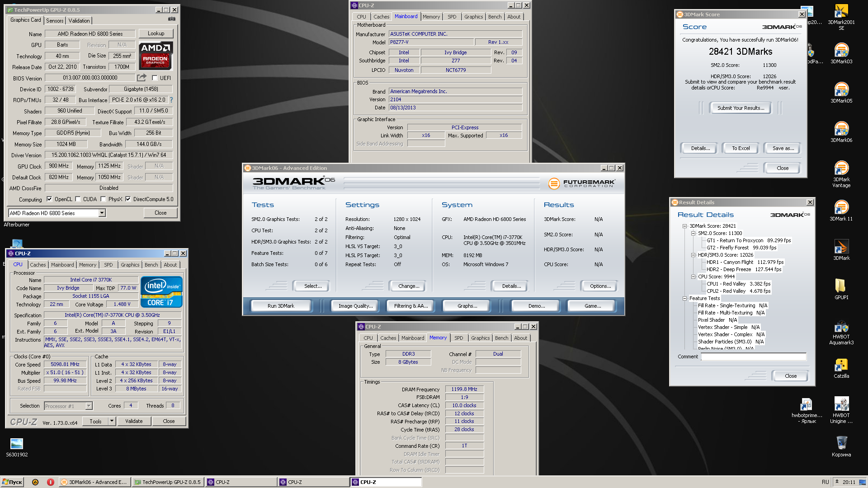The image size is (868, 488).
Task: Click the Comment input field in Result Details
Action: 754,357
